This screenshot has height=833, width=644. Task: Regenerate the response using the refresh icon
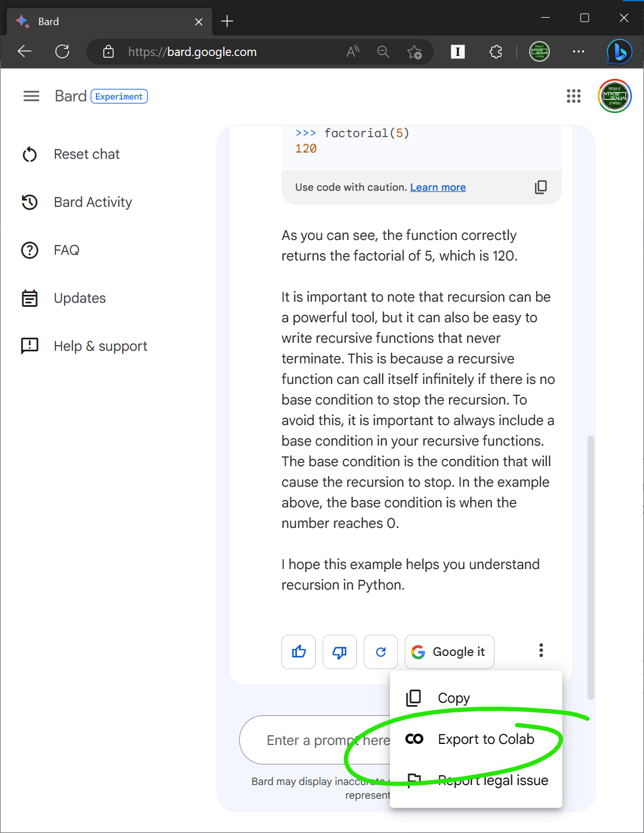tap(380, 652)
